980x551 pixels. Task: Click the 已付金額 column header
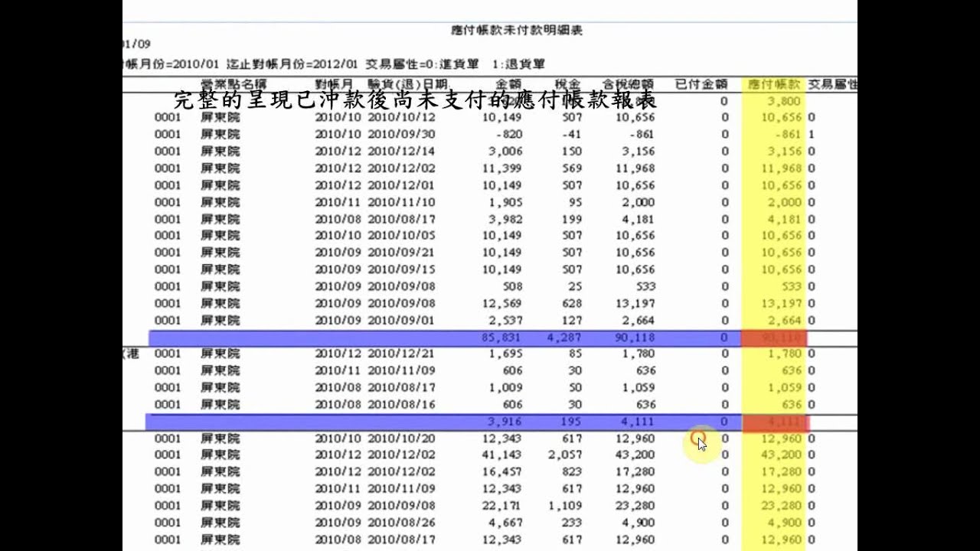pyautogui.click(x=701, y=84)
